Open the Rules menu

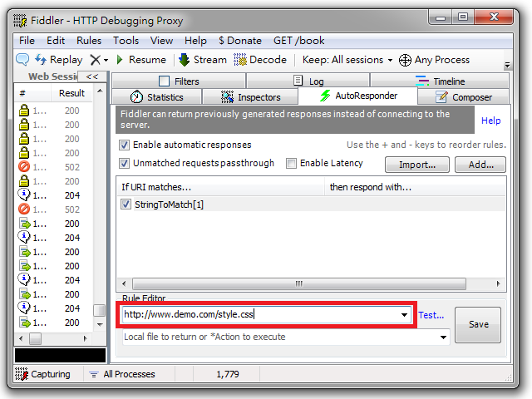click(x=89, y=41)
